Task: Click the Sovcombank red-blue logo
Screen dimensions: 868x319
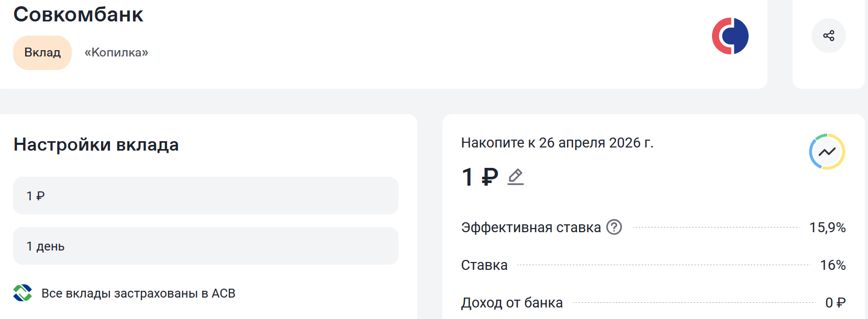Action: (x=730, y=36)
